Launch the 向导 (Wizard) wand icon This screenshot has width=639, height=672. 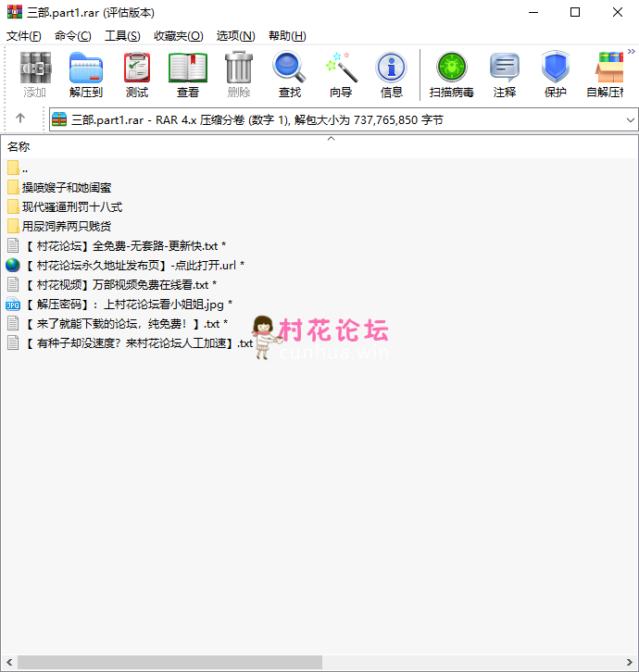tap(341, 74)
